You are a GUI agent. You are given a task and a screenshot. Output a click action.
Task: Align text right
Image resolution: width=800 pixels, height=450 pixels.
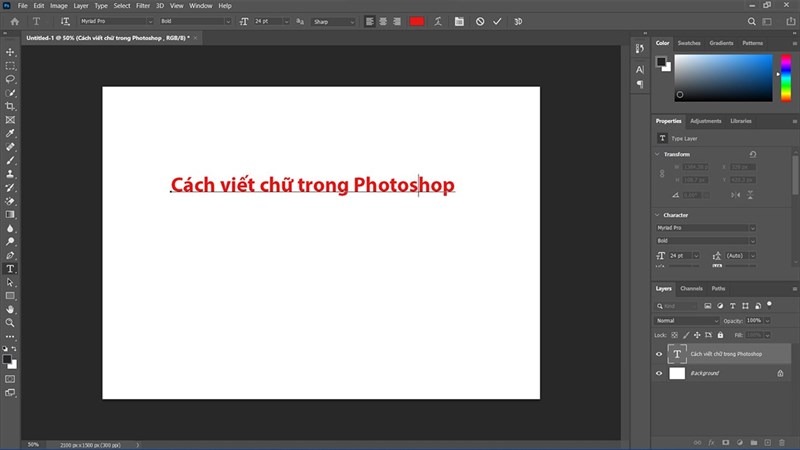click(397, 21)
